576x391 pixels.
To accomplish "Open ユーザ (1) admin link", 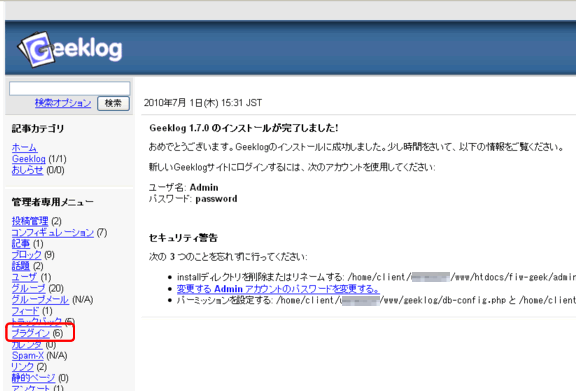I will tap(24, 277).
